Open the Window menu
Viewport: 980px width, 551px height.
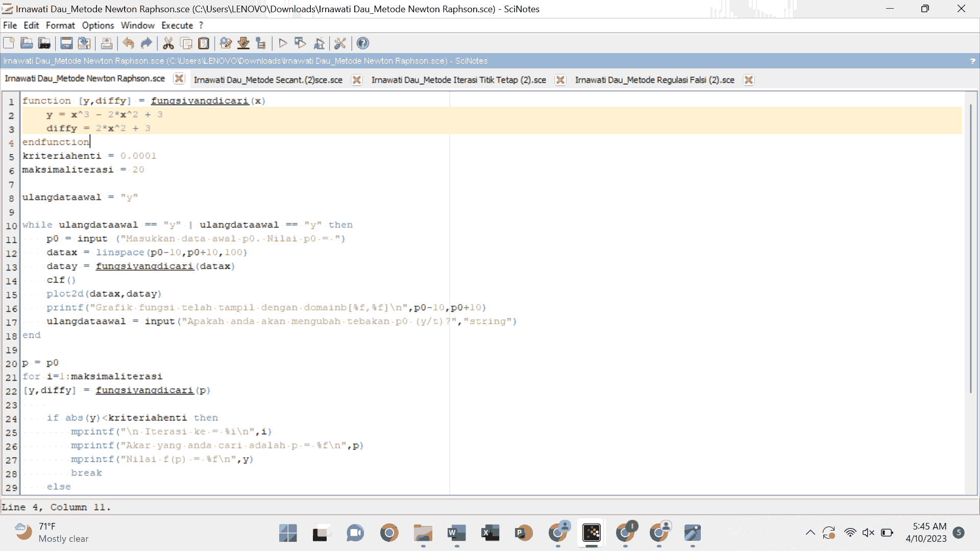(137, 26)
